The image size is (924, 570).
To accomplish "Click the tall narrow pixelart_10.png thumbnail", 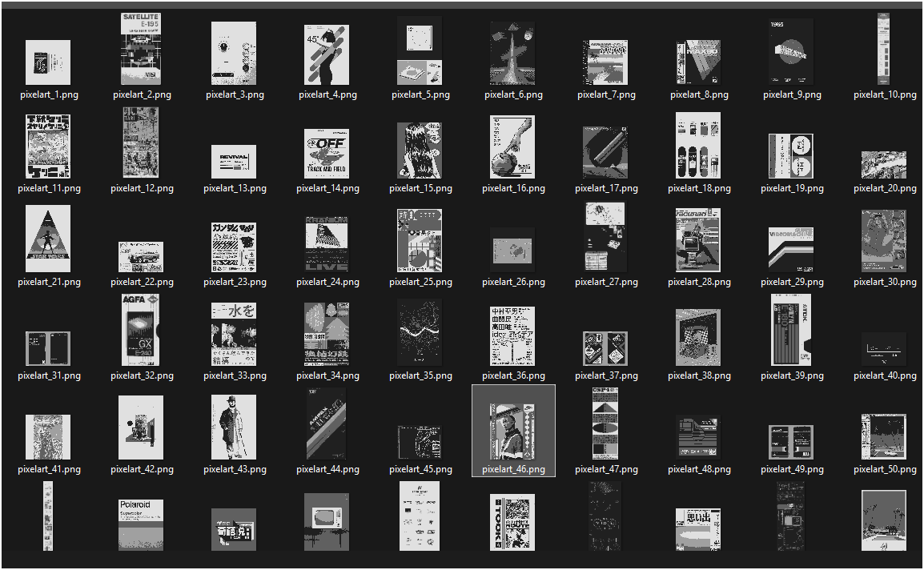I will click(883, 49).
